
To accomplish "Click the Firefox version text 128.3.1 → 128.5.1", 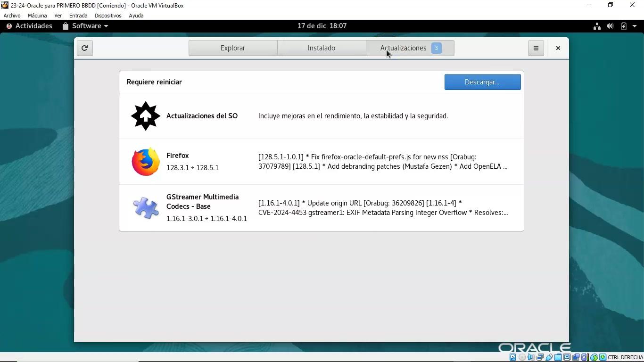I will point(192,168).
